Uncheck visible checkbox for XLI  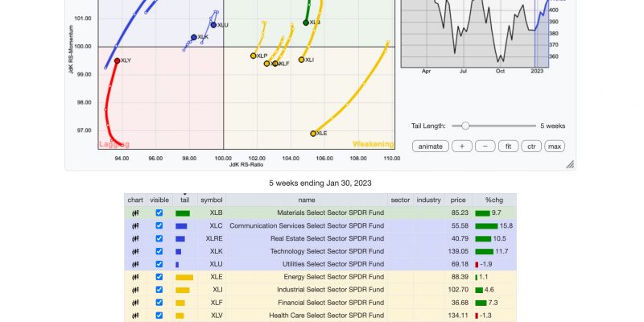tap(159, 290)
